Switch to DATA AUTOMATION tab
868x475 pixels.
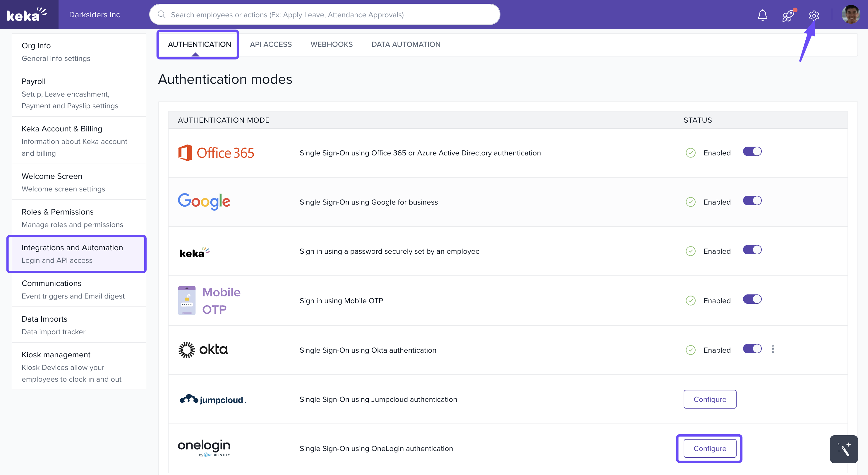(x=406, y=44)
